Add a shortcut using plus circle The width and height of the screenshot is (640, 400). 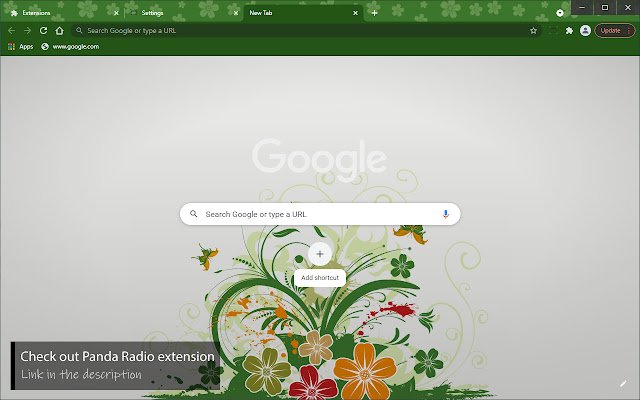tap(320, 254)
